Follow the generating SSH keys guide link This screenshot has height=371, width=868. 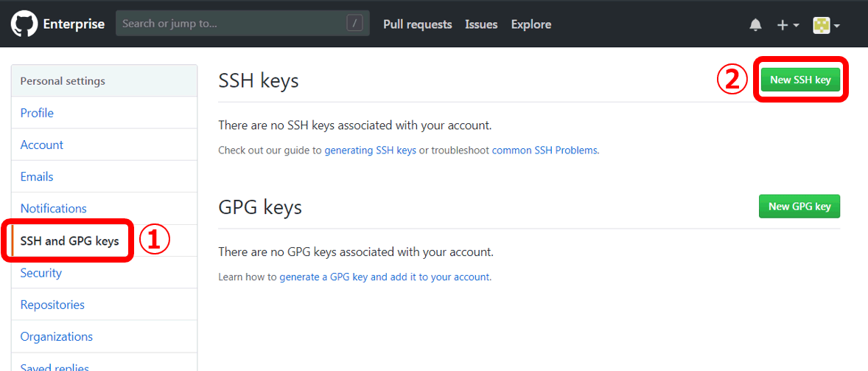[x=370, y=150]
